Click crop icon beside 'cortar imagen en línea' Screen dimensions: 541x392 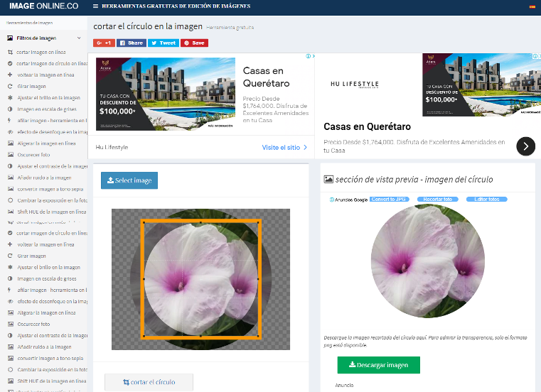[9, 52]
